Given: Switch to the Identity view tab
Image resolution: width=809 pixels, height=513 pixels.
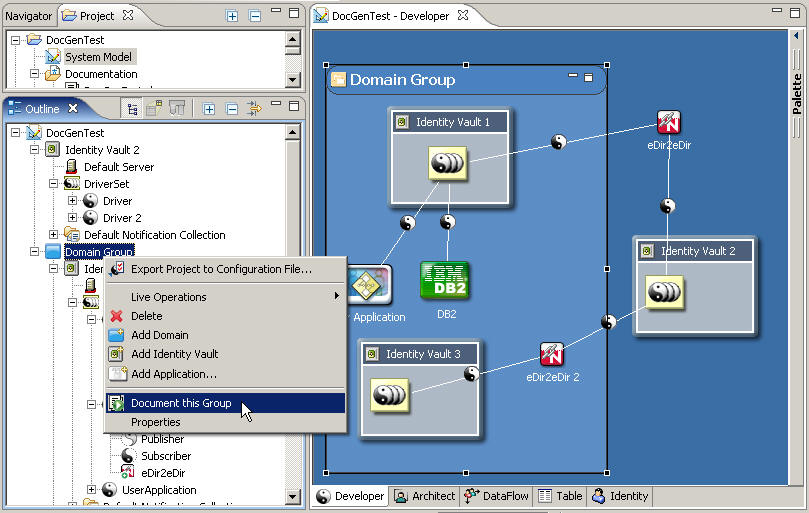Looking at the screenshot, I should [x=620, y=496].
